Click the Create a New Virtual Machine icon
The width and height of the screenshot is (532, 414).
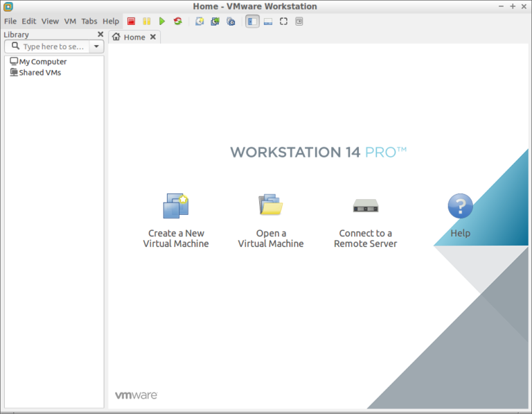pyautogui.click(x=176, y=206)
